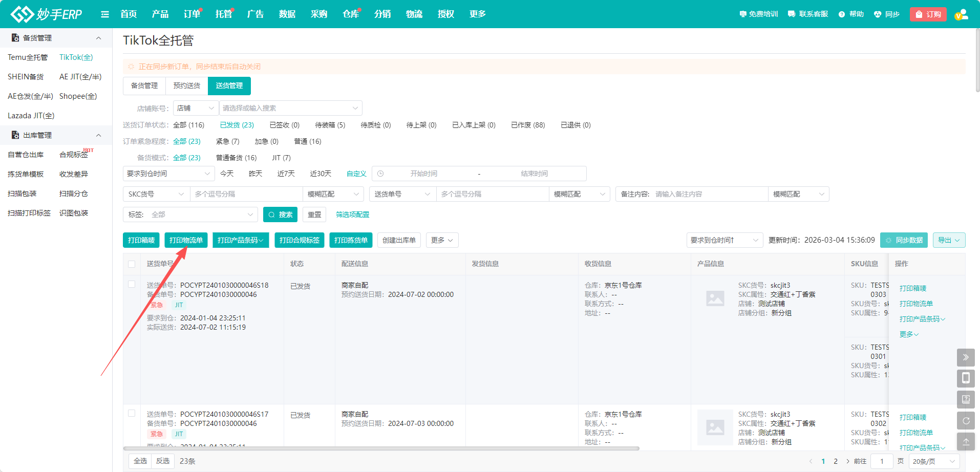
Task: Click the double-arrow expand floating icon
Action: [x=966, y=357]
